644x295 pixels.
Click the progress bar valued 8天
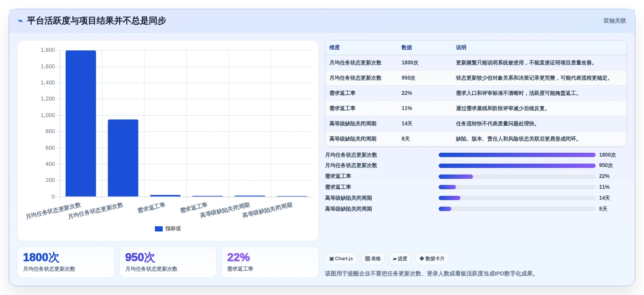pos(517,209)
